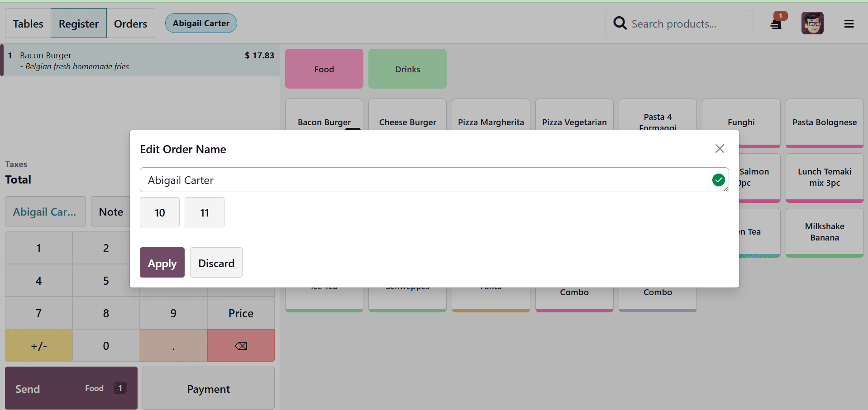Click the Send Food order button
The height and width of the screenshot is (410, 868).
[x=71, y=388]
